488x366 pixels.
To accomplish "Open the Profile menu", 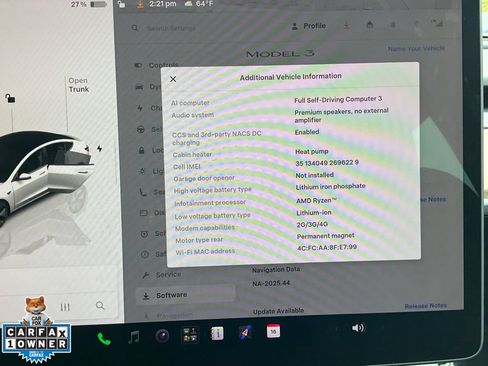I will coord(308,26).
